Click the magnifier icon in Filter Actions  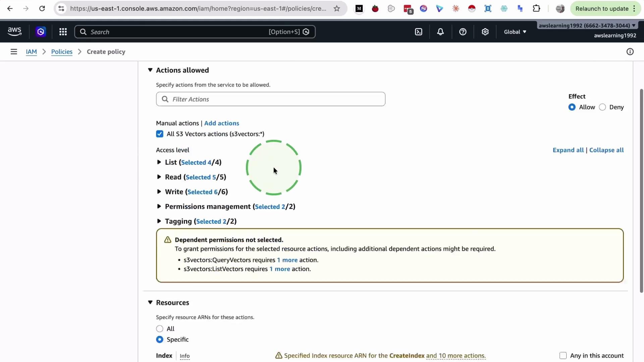click(165, 99)
